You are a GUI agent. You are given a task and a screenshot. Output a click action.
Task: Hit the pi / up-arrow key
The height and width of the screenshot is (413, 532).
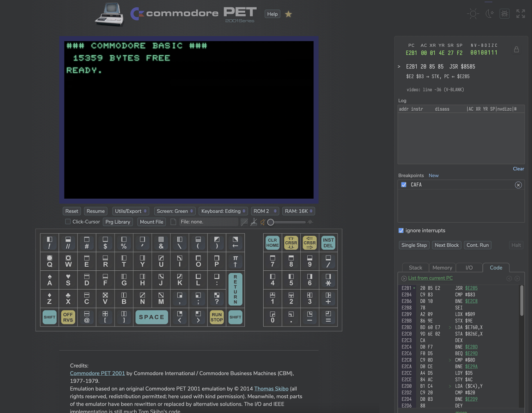click(x=235, y=261)
